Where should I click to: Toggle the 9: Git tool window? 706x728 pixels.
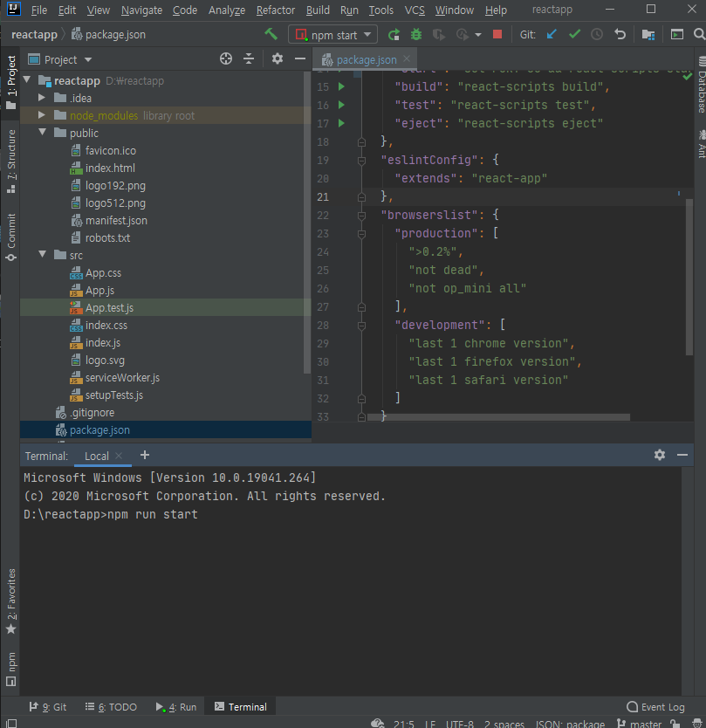click(48, 707)
